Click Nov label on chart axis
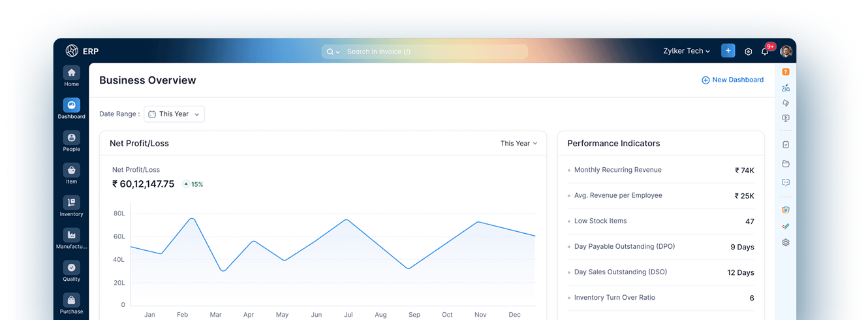 480,315
